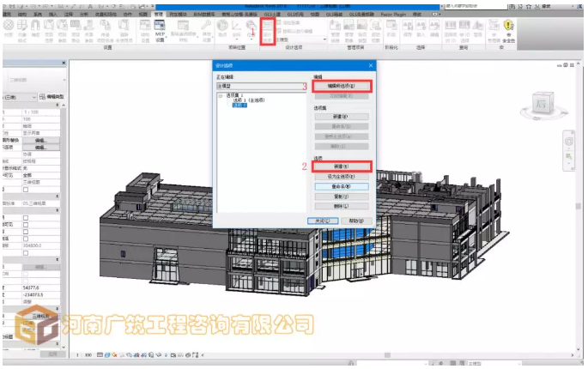Click 复制 button in Design Options dialog

pos(342,197)
